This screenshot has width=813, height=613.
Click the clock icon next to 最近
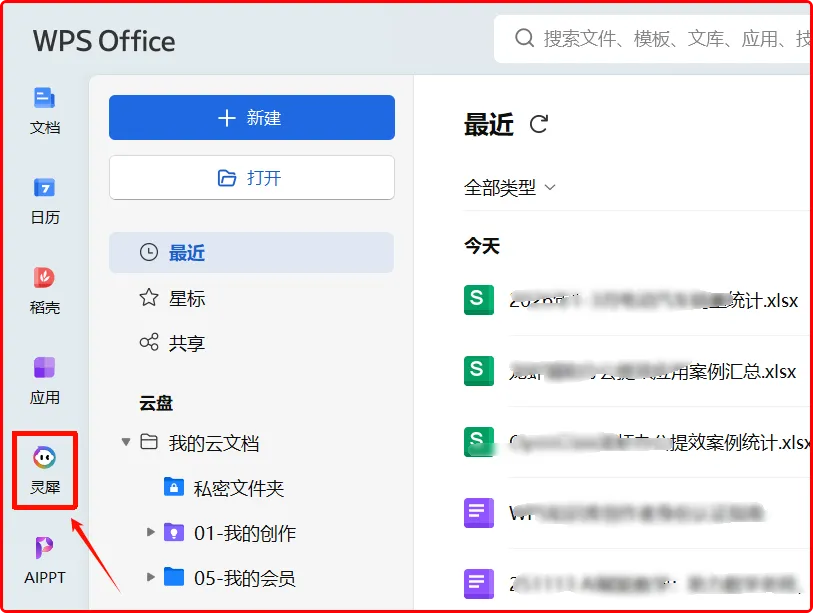click(x=149, y=253)
